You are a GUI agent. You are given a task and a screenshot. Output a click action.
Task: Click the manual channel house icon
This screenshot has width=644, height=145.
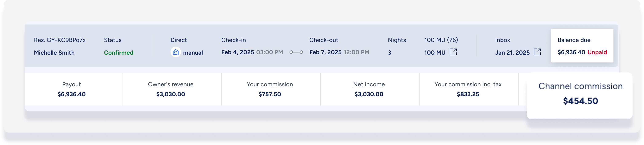point(176,52)
